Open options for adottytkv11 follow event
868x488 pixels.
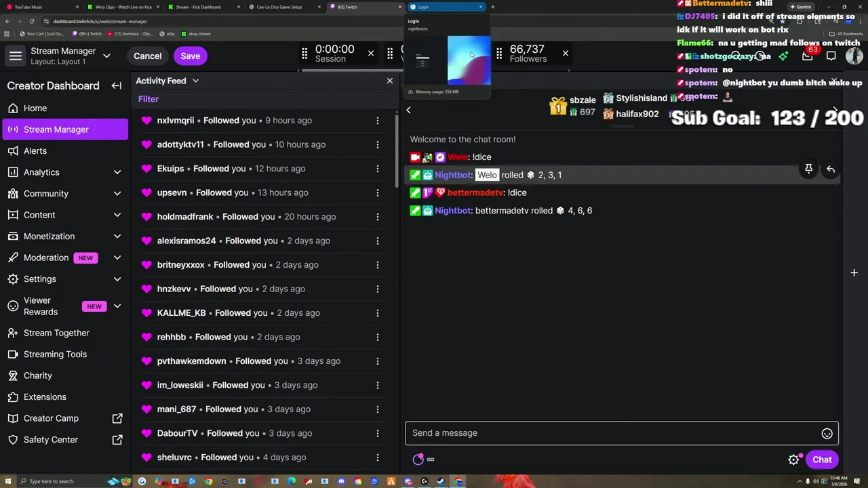click(x=377, y=144)
